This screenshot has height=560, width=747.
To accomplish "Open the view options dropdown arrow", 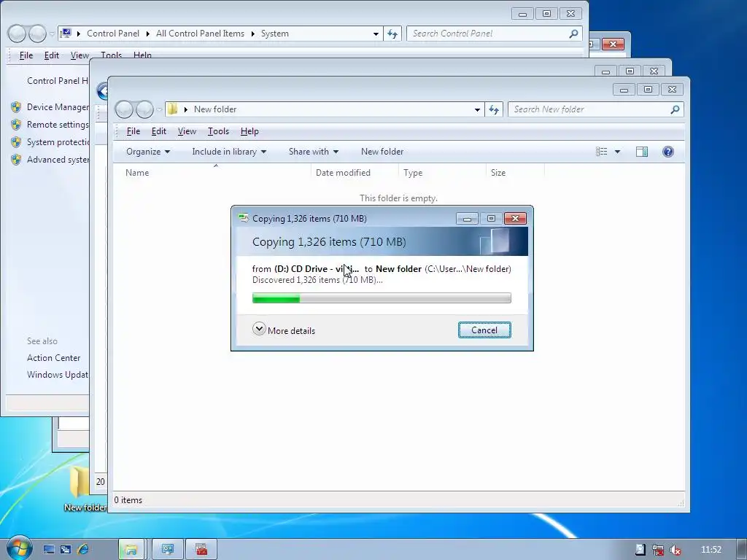I will 617,152.
